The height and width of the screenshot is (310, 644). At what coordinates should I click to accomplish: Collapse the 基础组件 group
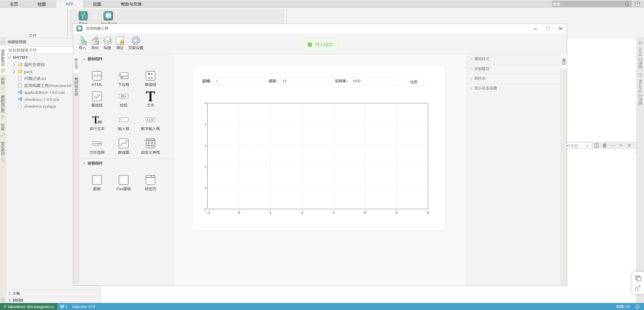click(84, 59)
